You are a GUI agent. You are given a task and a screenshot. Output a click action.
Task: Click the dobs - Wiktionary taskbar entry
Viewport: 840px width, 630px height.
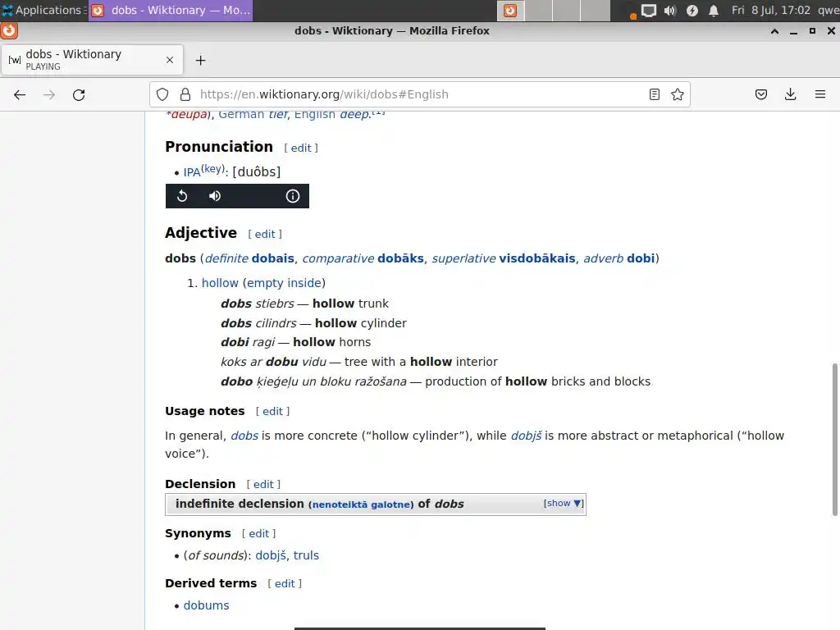pos(171,10)
